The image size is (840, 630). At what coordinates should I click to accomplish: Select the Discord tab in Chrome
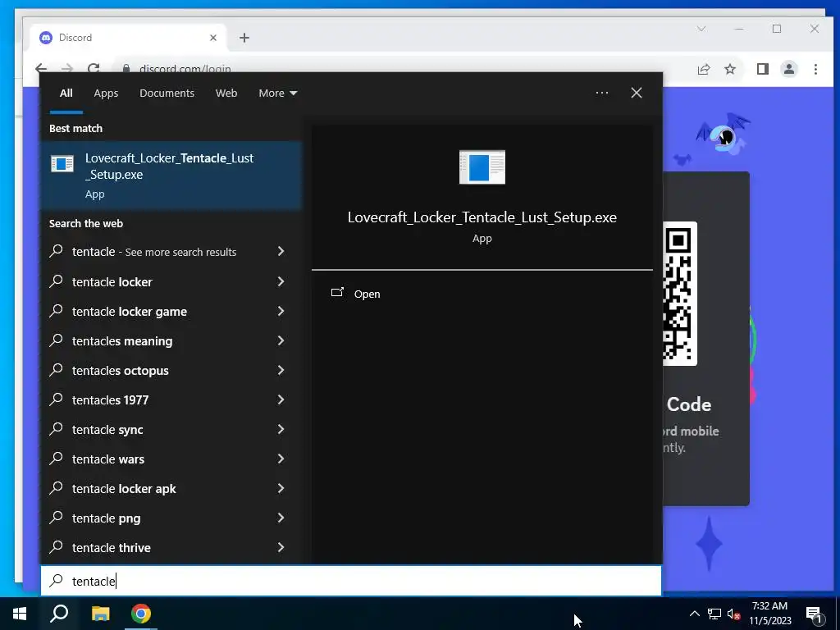pos(127,38)
